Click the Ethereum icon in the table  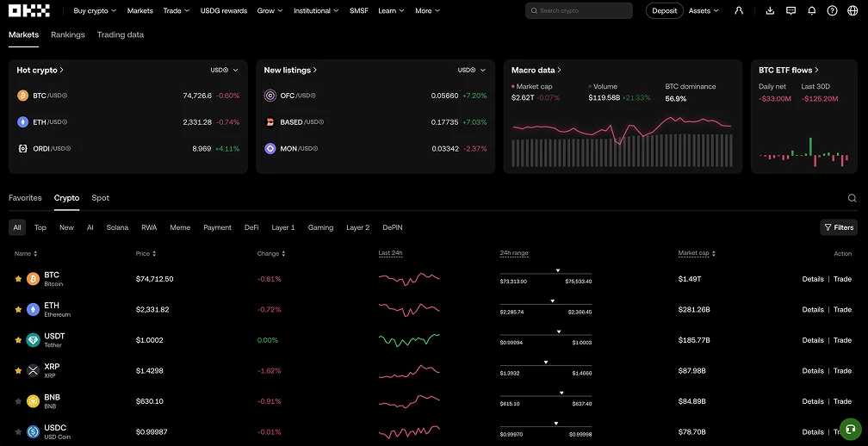click(x=34, y=309)
